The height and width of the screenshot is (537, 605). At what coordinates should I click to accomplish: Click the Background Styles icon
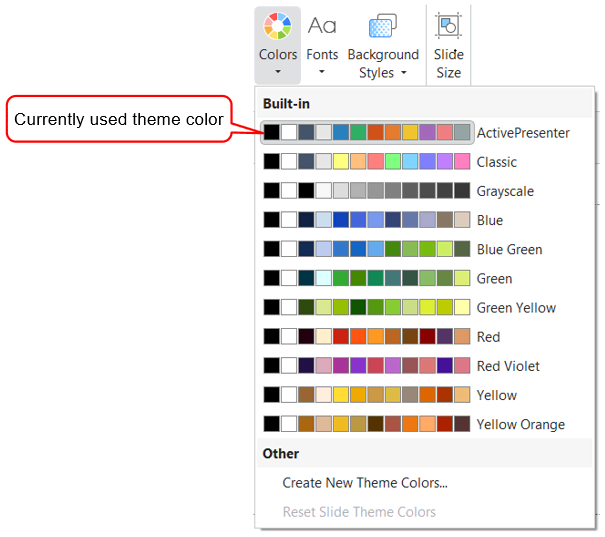coord(383,25)
